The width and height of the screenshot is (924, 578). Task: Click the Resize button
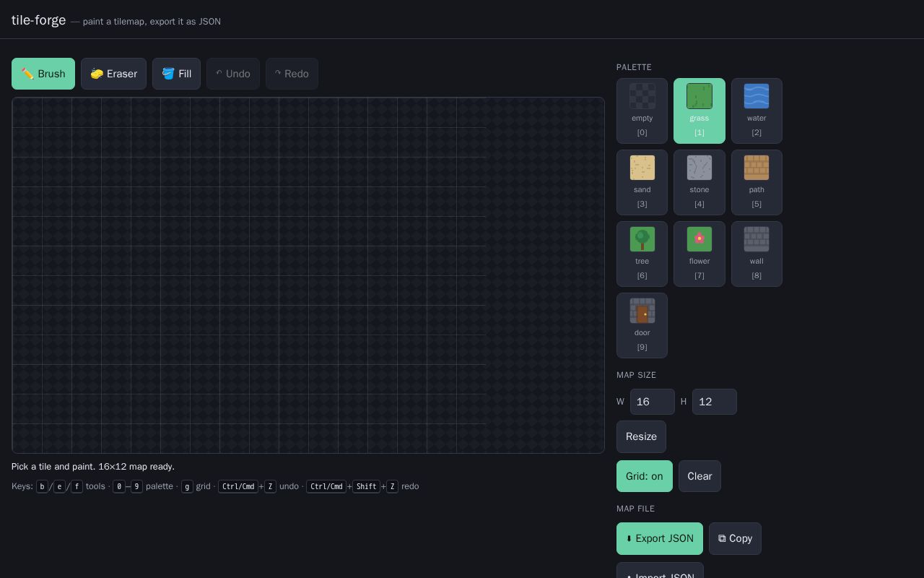(641, 436)
